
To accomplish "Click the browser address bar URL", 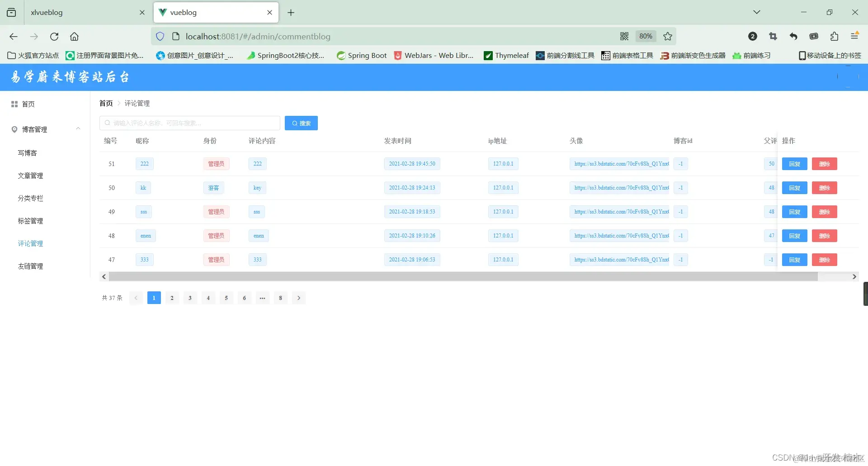I will point(258,36).
